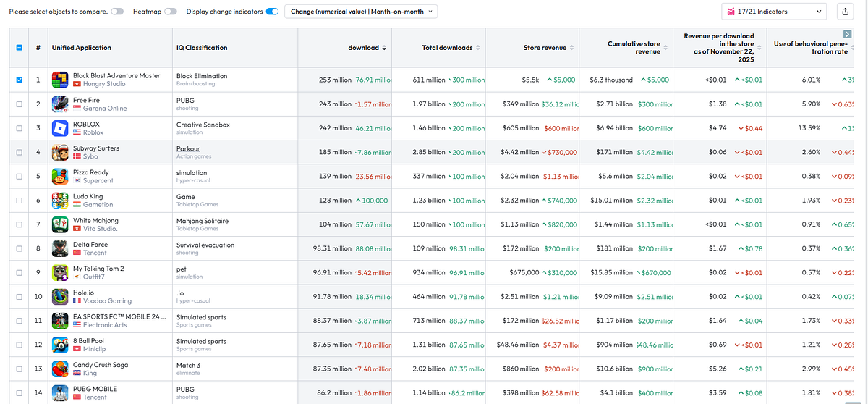This screenshot has width=868, height=404.
Task: Click the 8 Ball Pool app icon
Action: pos(61,345)
